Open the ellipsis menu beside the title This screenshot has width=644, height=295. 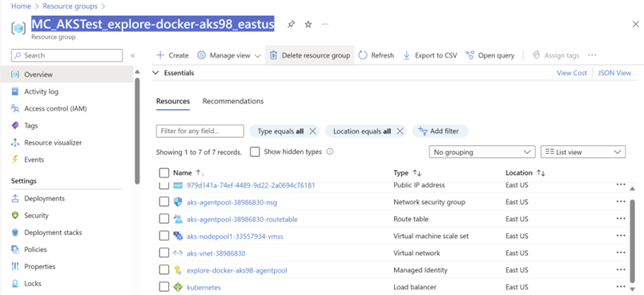pyautogui.click(x=325, y=24)
